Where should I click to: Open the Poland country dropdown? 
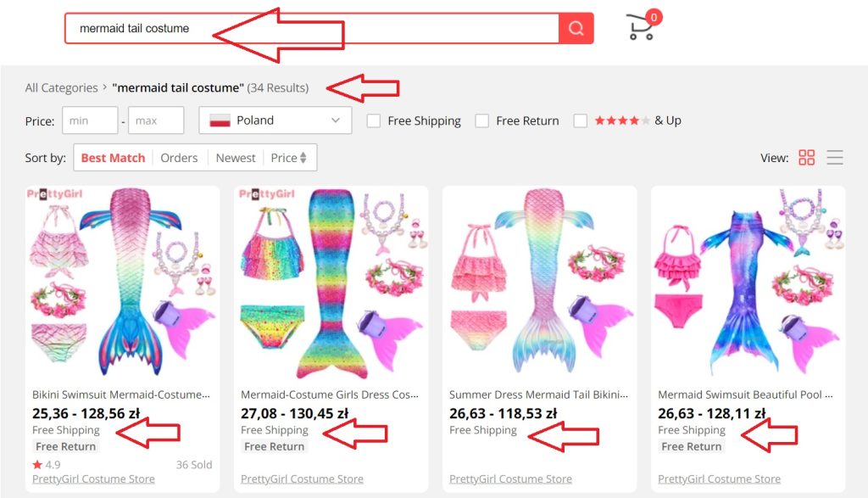[x=275, y=120]
